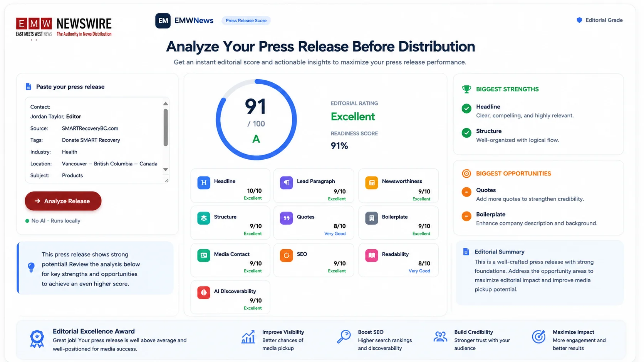Click the 91% readiness score value

coord(339,146)
